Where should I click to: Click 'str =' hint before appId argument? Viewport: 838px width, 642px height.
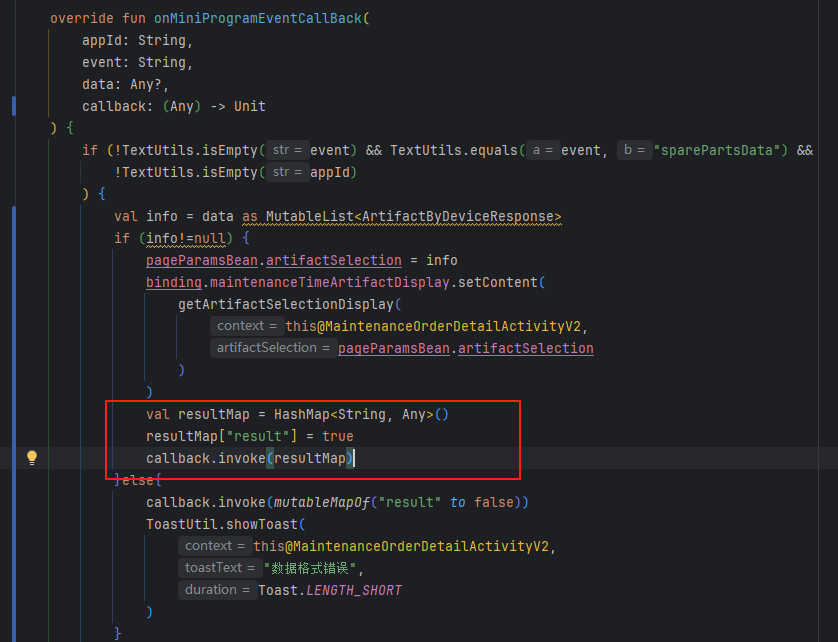coord(288,172)
